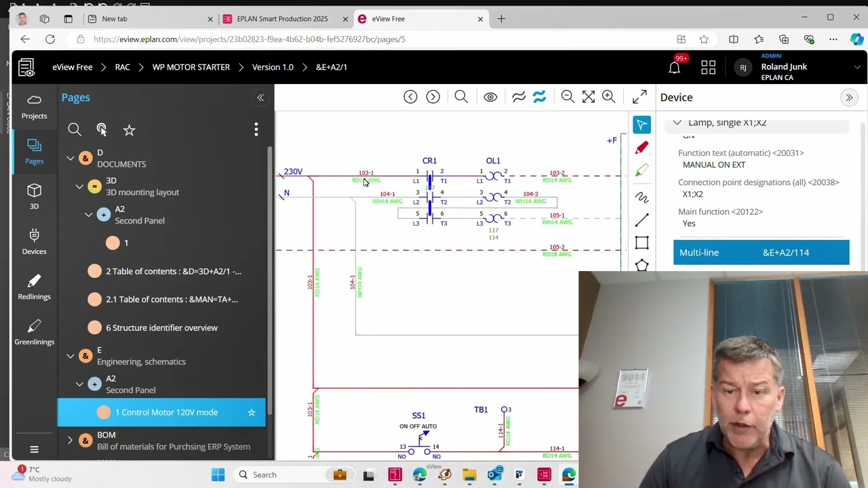Screen dimensions: 868x488
Task: Click the zoom out magnifier
Action: click(568, 97)
